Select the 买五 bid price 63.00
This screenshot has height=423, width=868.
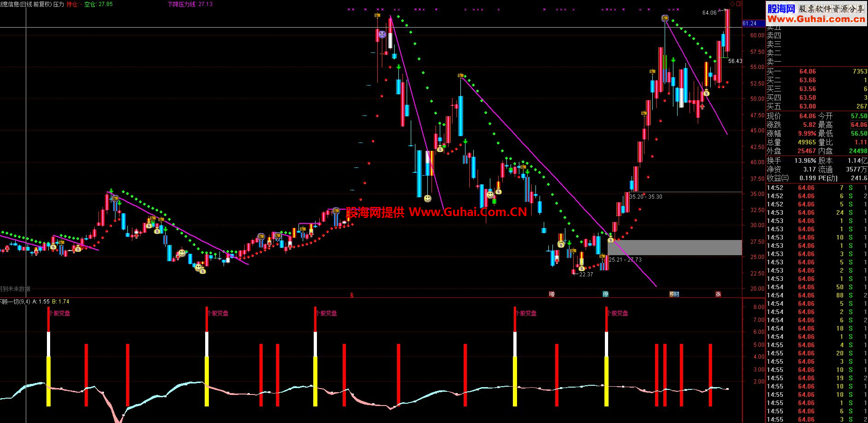[x=807, y=107]
